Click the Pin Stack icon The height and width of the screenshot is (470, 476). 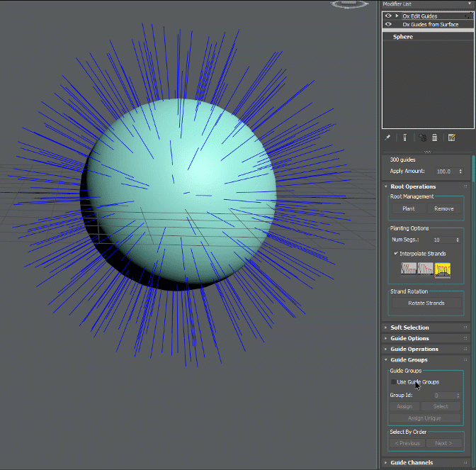(x=387, y=138)
